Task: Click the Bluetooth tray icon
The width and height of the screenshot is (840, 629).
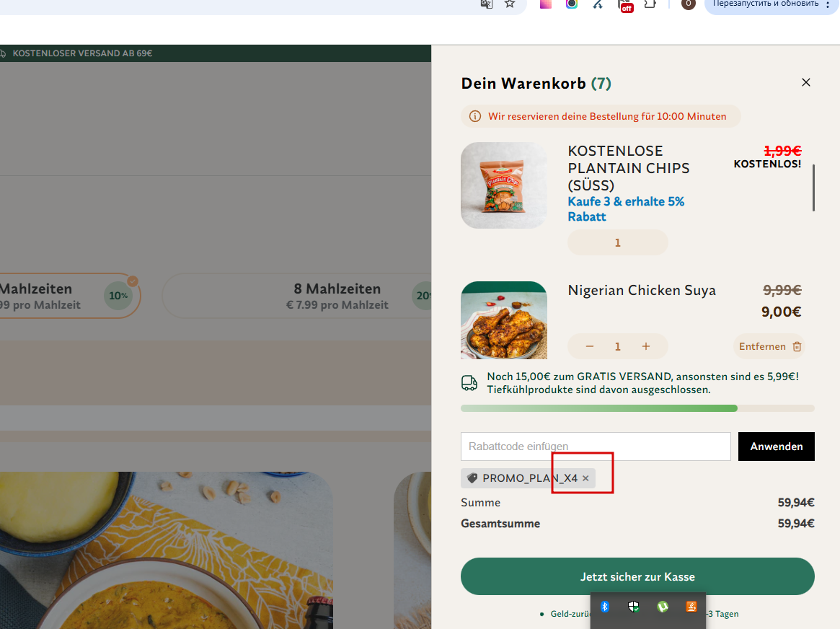Action: (605, 607)
